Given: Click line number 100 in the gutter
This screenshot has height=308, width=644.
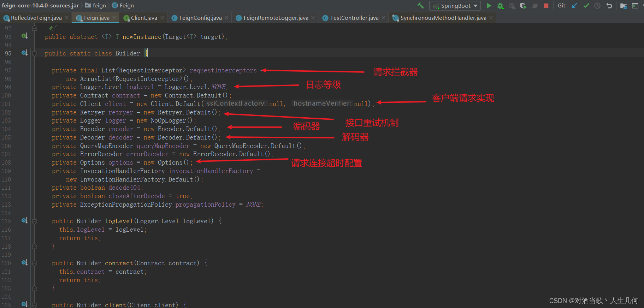Looking at the screenshot, I should (x=6, y=95).
